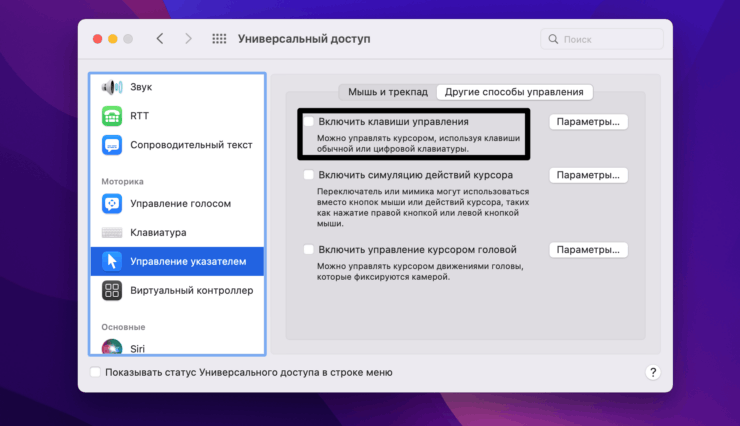Click the Основные section header
Image resolution: width=740 pixels, height=426 pixels.
(123, 327)
